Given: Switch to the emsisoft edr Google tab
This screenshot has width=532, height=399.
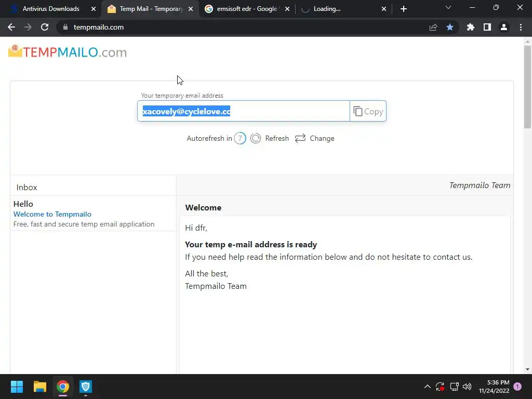Looking at the screenshot, I should (x=248, y=9).
